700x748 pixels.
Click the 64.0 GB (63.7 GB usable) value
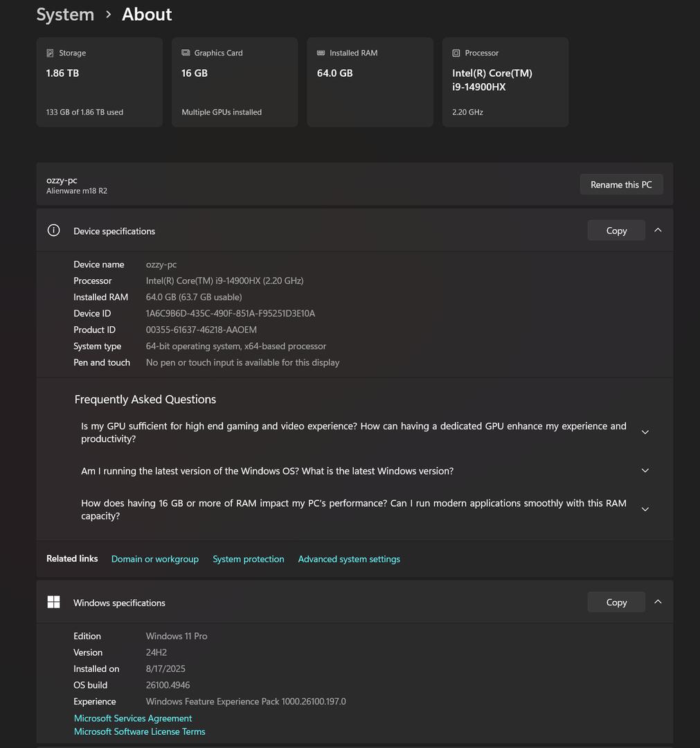[194, 297]
